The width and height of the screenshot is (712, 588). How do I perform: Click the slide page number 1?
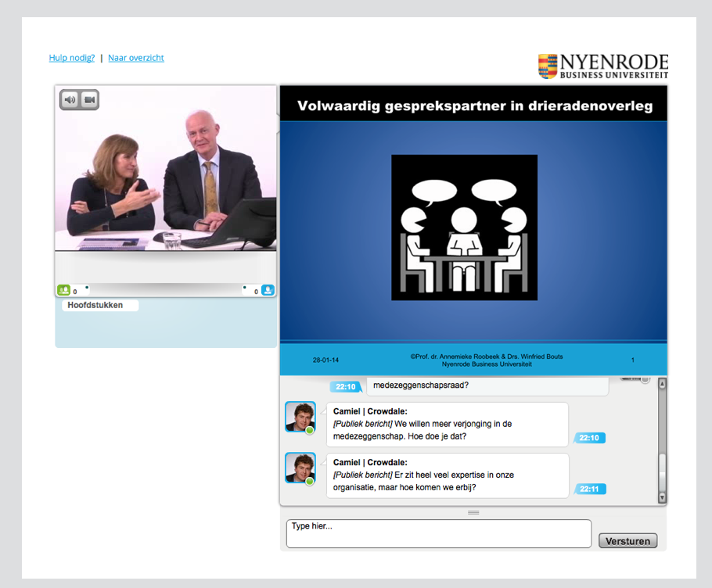(x=632, y=360)
